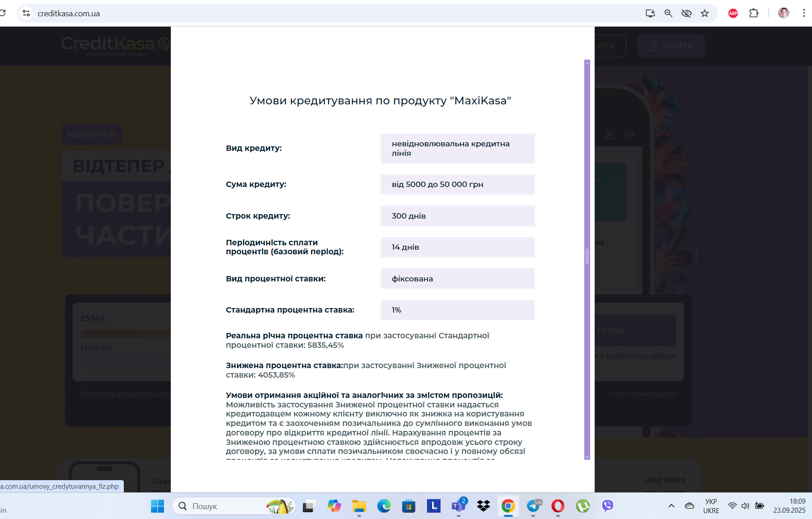Click the scrollbar down arrow in modal
This screenshot has height=519, width=812.
(587, 457)
